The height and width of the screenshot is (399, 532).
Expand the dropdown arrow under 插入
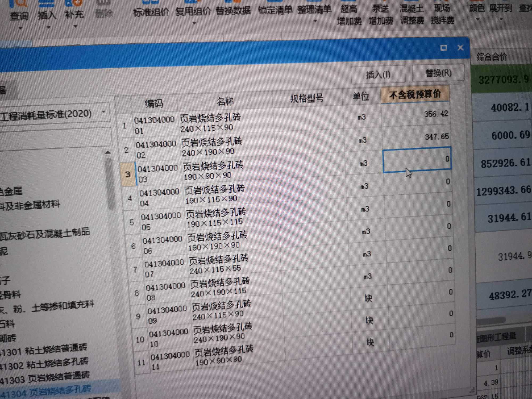(x=48, y=27)
